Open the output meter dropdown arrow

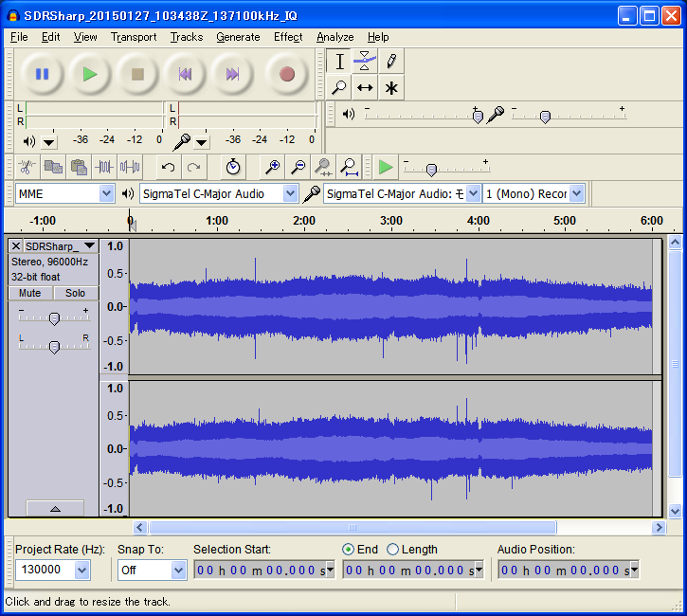click(x=48, y=142)
